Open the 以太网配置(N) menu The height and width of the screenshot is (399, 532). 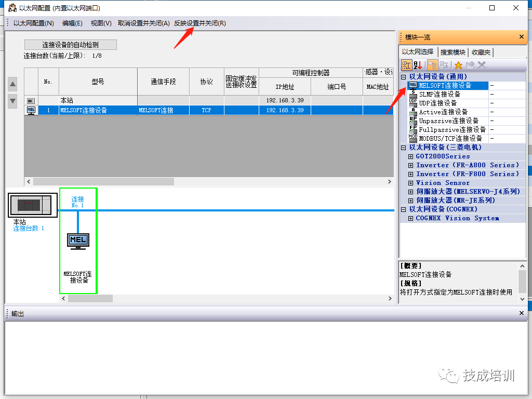pyautogui.click(x=34, y=23)
